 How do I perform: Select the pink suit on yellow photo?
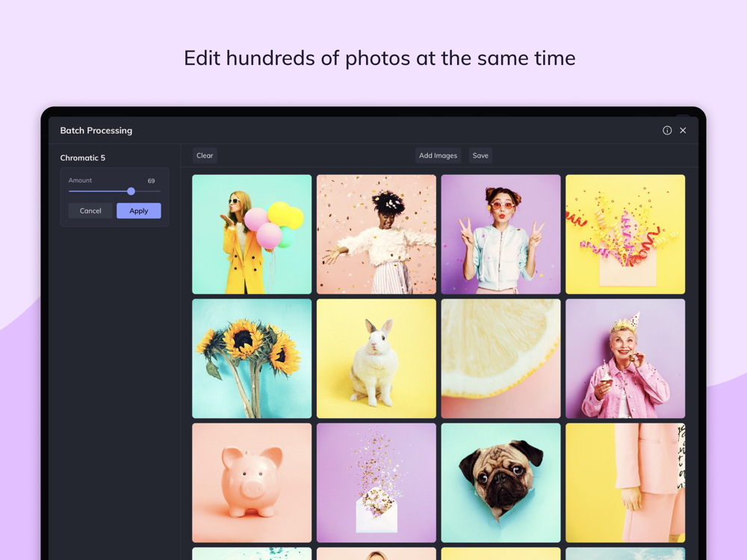tap(625, 483)
